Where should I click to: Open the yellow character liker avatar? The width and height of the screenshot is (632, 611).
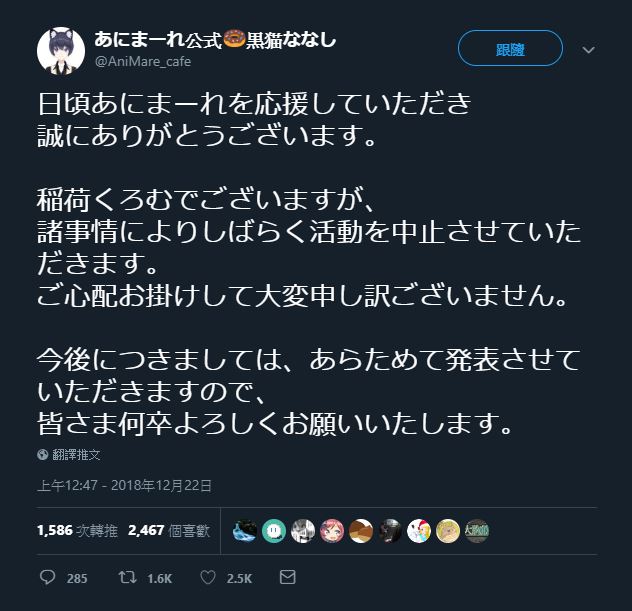448,531
